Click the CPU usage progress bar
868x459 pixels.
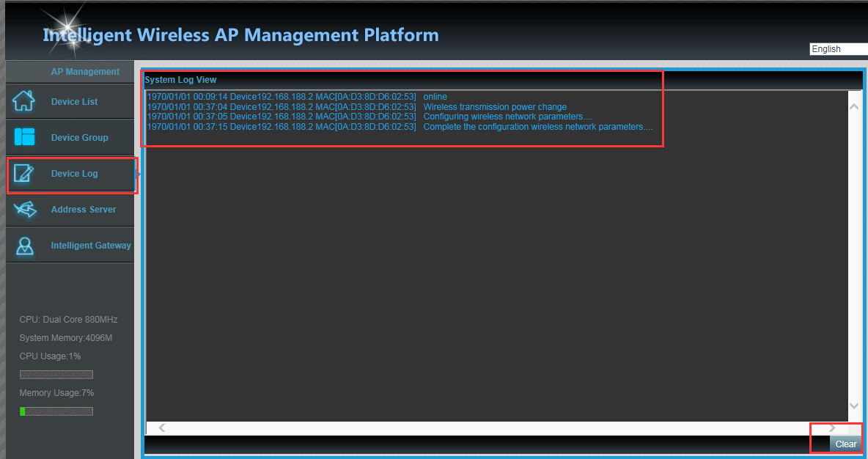click(x=56, y=375)
